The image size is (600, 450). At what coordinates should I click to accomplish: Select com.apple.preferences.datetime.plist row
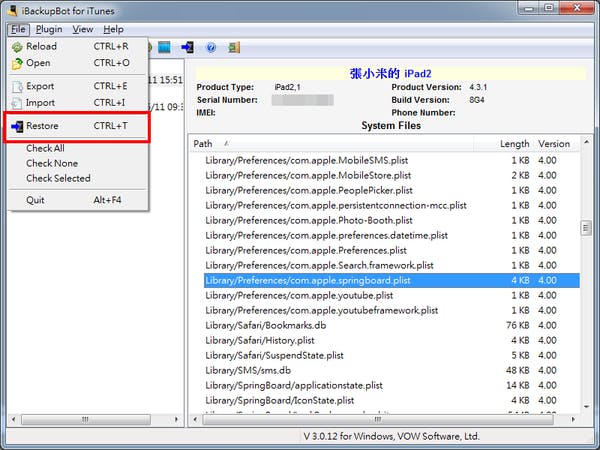coord(392,235)
